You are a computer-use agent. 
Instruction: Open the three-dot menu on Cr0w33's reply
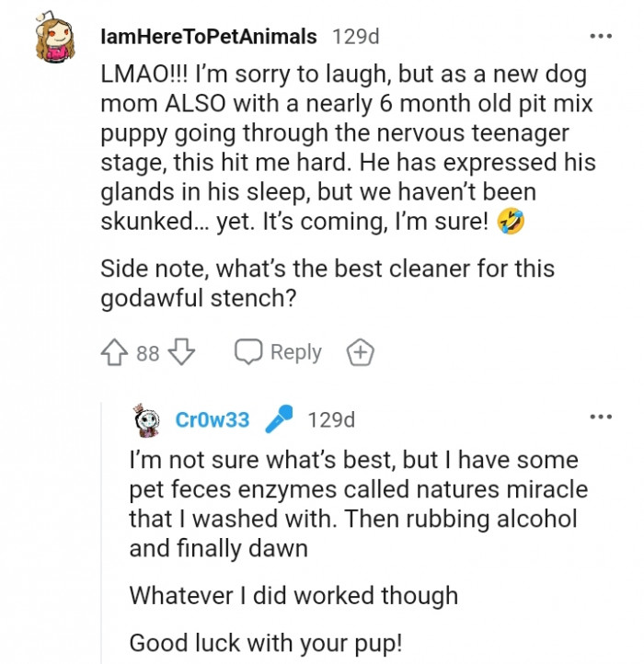click(x=601, y=418)
